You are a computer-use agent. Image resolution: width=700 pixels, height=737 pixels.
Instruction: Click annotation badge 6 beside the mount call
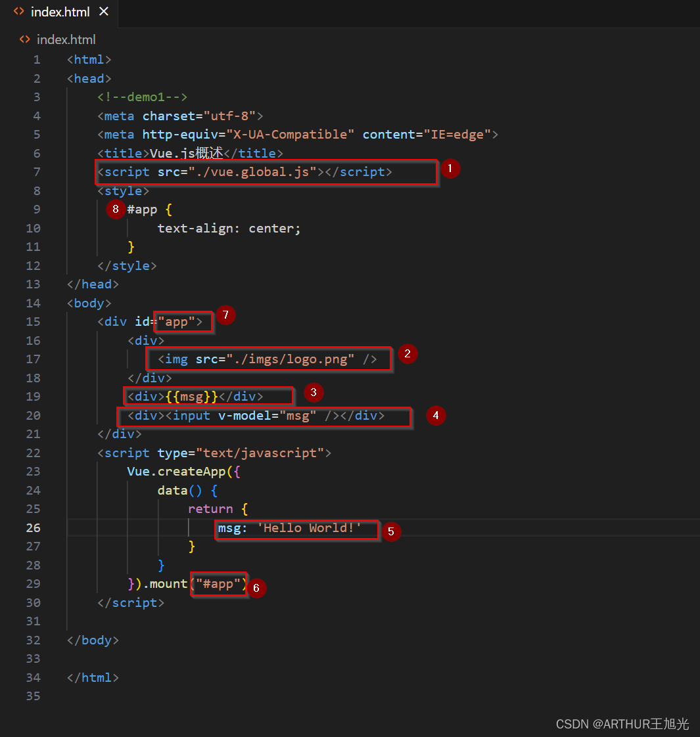[x=256, y=588]
